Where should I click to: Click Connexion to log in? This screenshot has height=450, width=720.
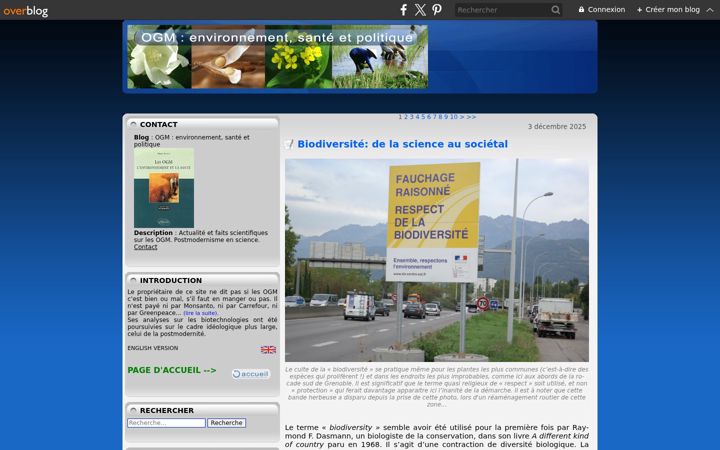(x=602, y=10)
